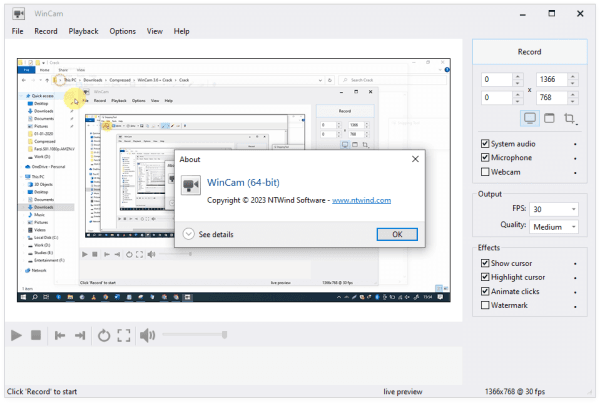The width and height of the screenshot is (600, 403).
Task: Toggle the loop playback icon
Action: [104, 336]
